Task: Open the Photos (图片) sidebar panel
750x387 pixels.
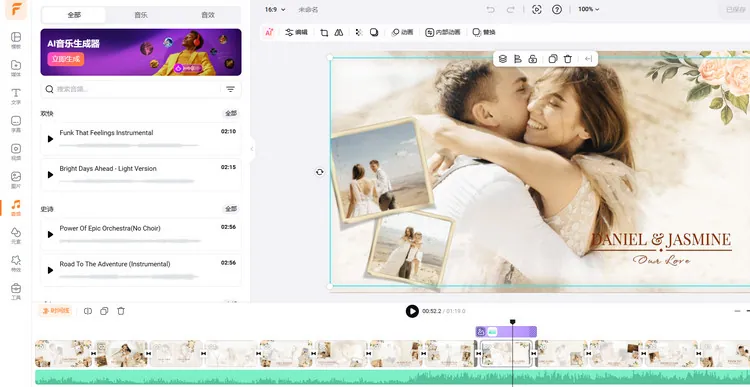Action: (16, 180)
